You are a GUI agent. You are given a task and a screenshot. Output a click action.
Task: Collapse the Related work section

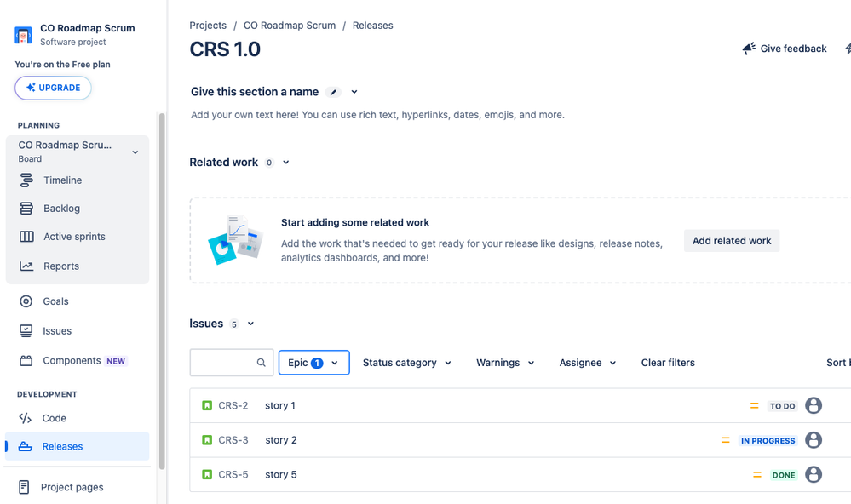point(286,163)
